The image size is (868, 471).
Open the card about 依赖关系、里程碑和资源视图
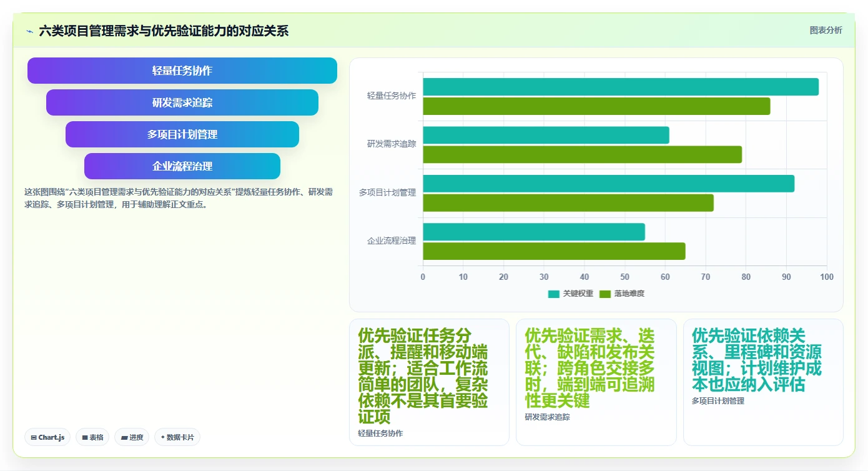pos(763,382)
